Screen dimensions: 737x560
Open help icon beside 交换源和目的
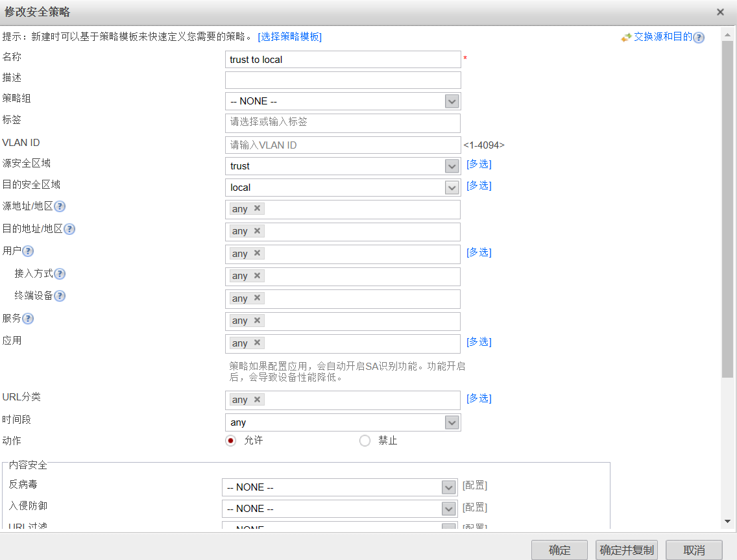[x=699, y=38]
